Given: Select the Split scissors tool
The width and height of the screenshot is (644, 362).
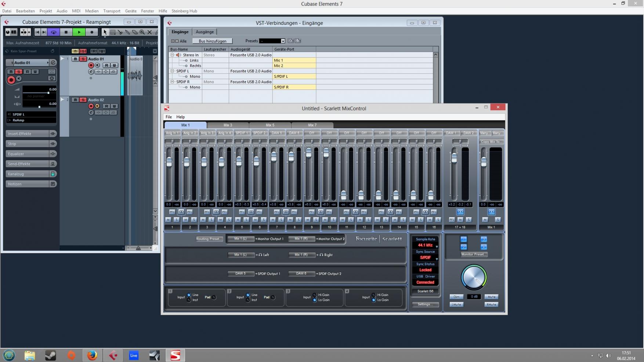Looking at the screenshot, I should point(120,32).
